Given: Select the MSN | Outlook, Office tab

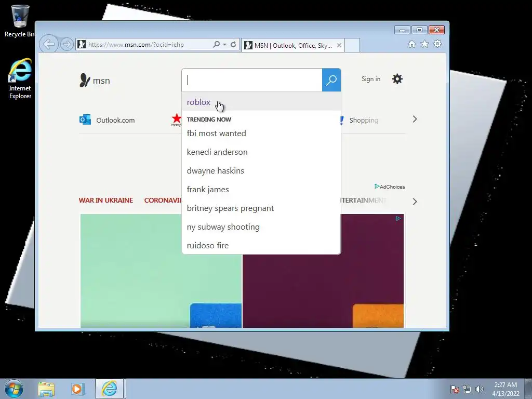Looking at the screenshot, I should click(293, 45).
